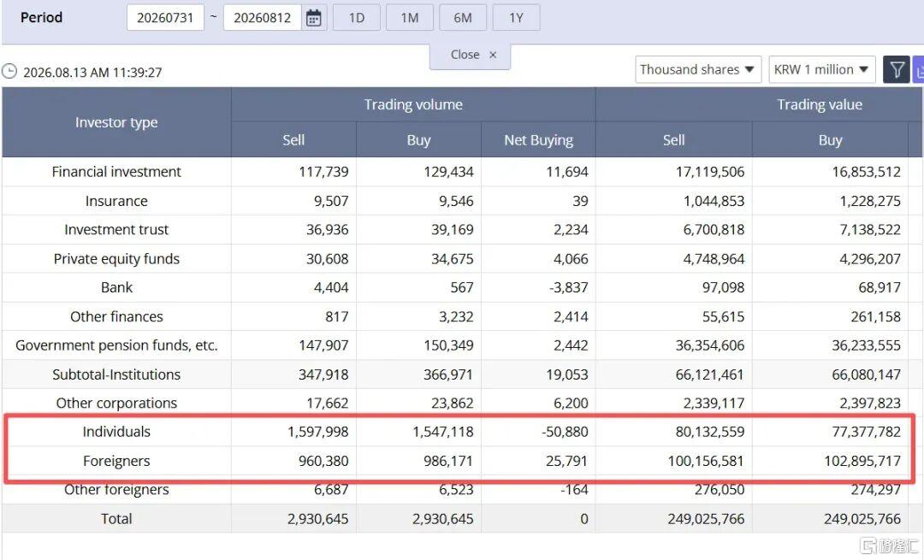924x560 pixels.
Task: Open the Thousand shares unit dropdown
Action: click(x=698, y=69)
